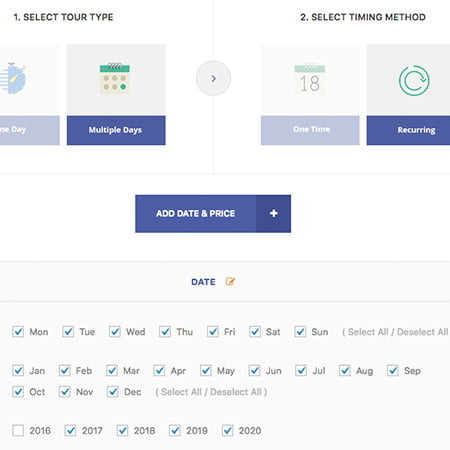The width and height of the screenshot is (450, 450).
Task: Uncheck the Dec month checkbox
Action: (113, 392)
